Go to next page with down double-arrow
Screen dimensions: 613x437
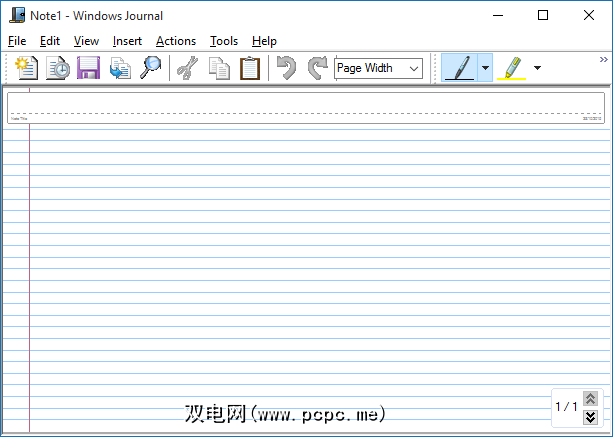coord(590,417)
